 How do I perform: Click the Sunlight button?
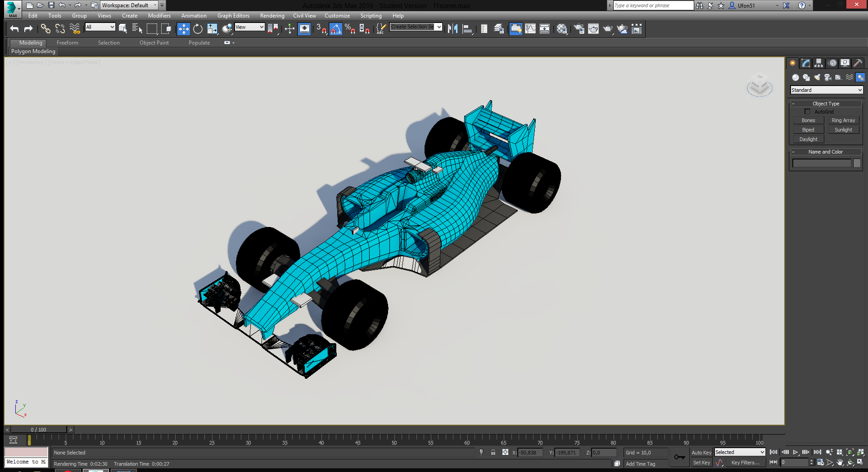click(843, 130)
